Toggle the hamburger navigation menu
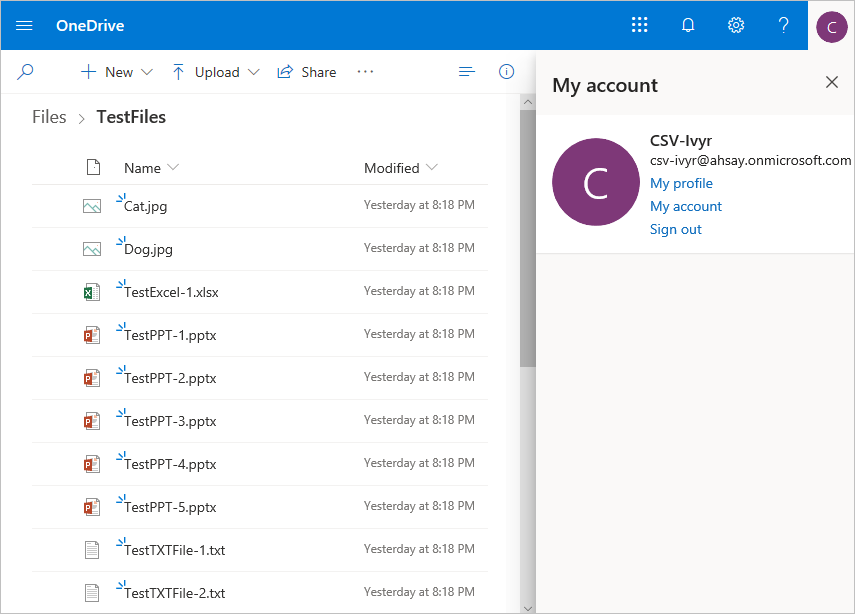 [24, 25]
